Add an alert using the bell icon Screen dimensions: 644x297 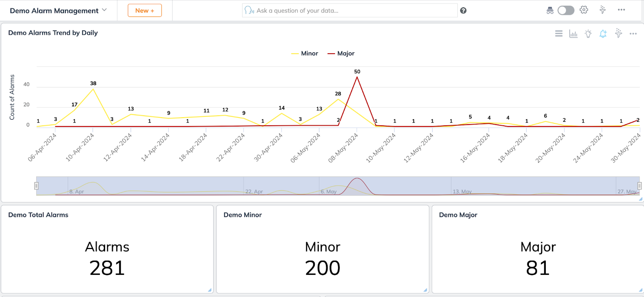603,34
